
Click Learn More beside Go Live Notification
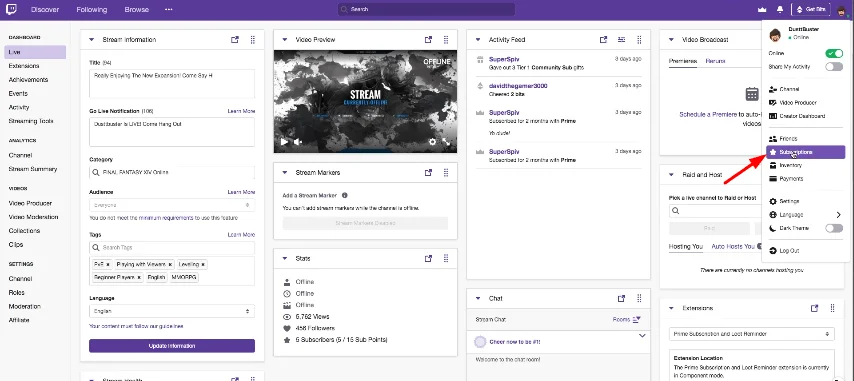pos(241,111)
